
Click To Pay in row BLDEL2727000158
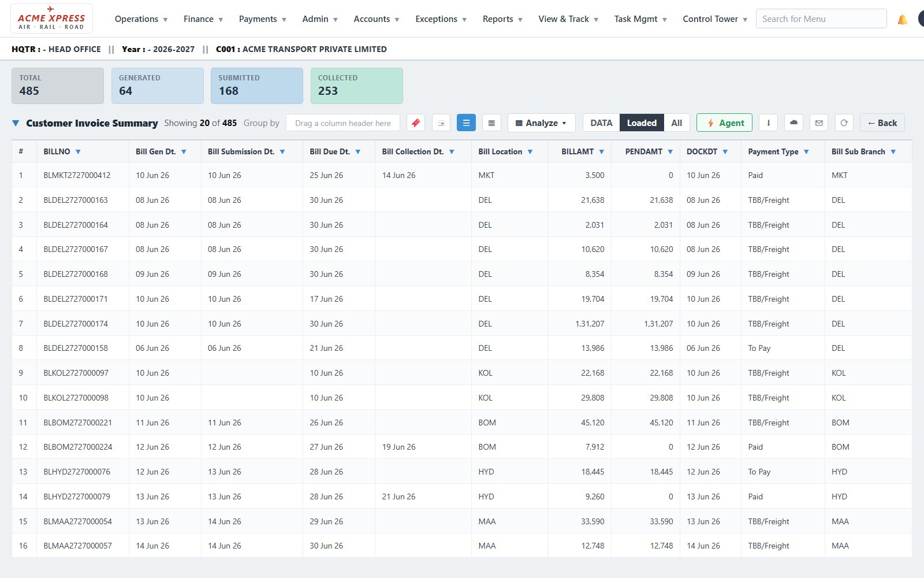click(x=759, y=348)
